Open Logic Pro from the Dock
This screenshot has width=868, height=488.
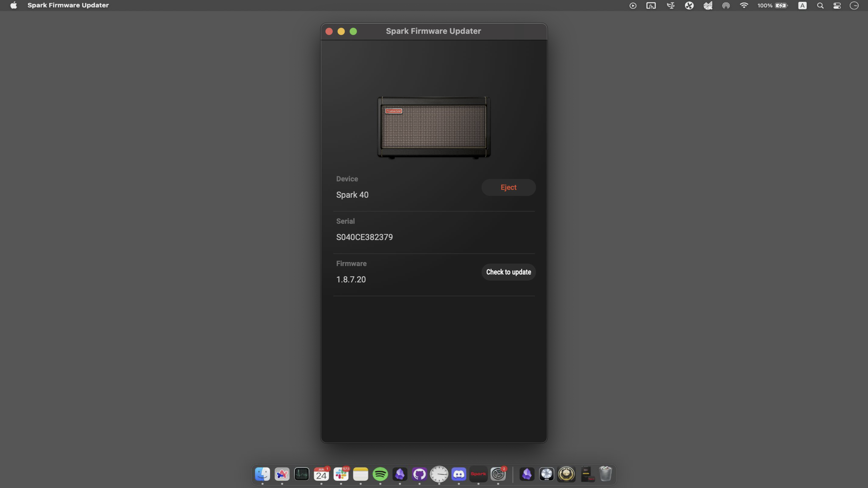click(547, 474)
